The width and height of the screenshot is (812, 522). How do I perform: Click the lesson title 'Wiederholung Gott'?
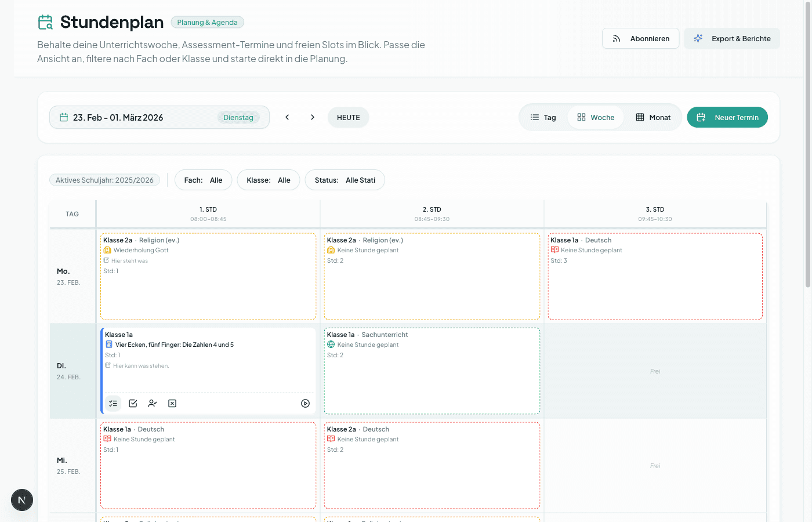coord(141,251)
